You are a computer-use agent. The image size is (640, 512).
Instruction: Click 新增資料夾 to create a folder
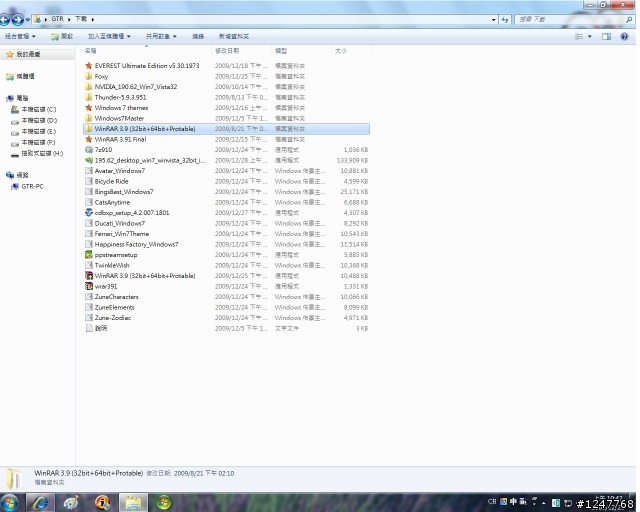234,36
